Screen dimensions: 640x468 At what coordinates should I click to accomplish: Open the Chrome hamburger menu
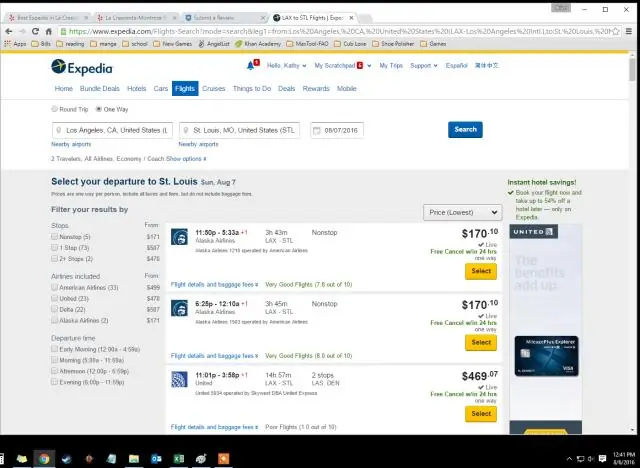click(x=629, y=31)
